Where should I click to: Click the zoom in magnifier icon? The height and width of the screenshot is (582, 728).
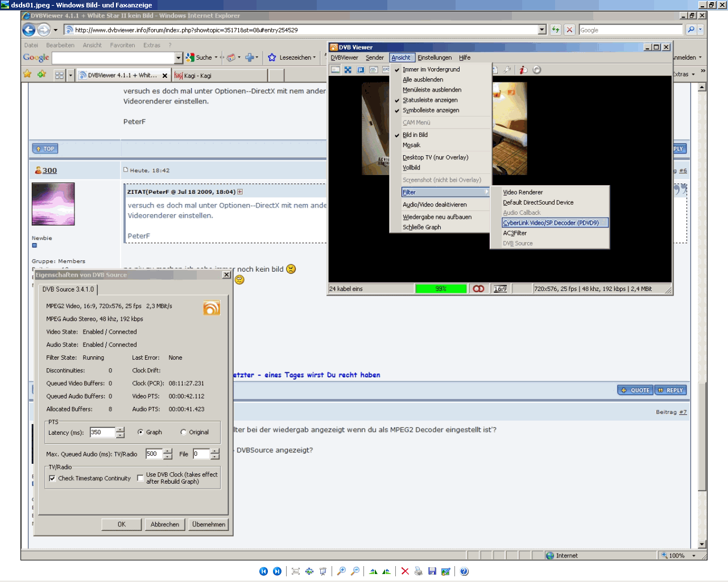click(x=341, y=571)
